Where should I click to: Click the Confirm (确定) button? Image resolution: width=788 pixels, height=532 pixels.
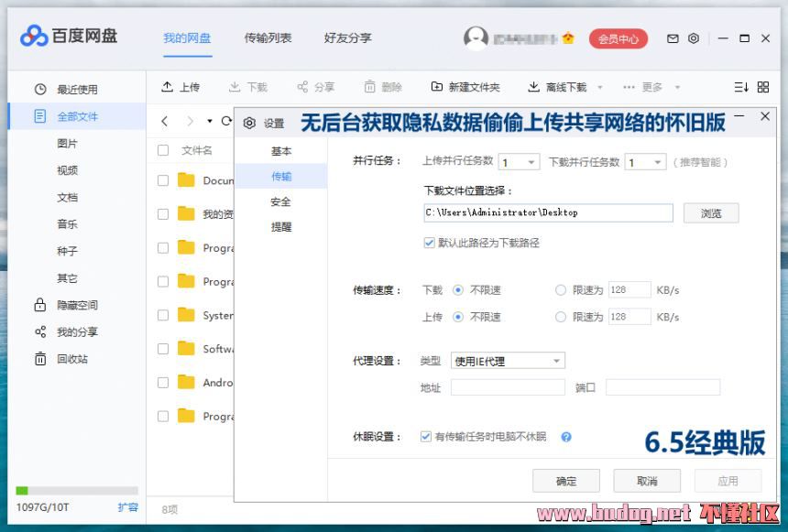pyautogui.click(x=566, y=481)
